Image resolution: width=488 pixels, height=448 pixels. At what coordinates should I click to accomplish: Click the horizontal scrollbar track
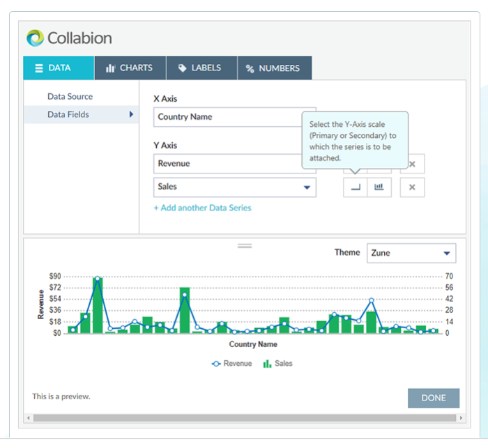(245, 418)
